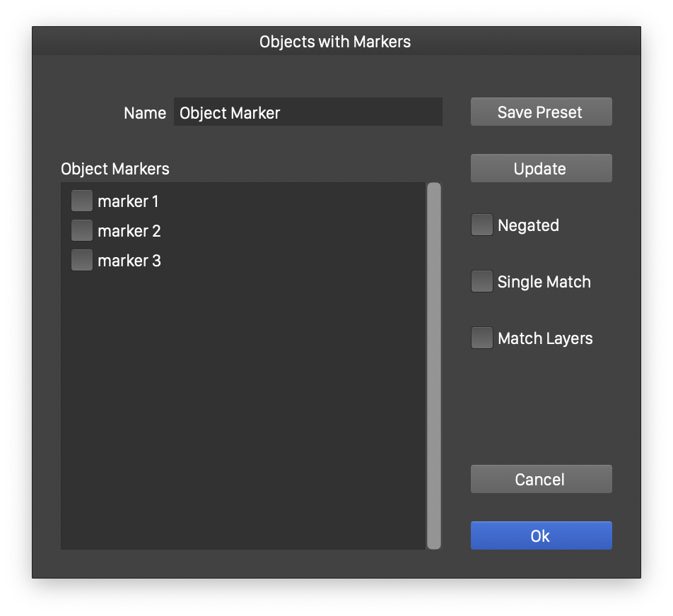This screenshot has width=673, height=616.
Task: Select the marker 1 text label
Action: pos(129,202)
